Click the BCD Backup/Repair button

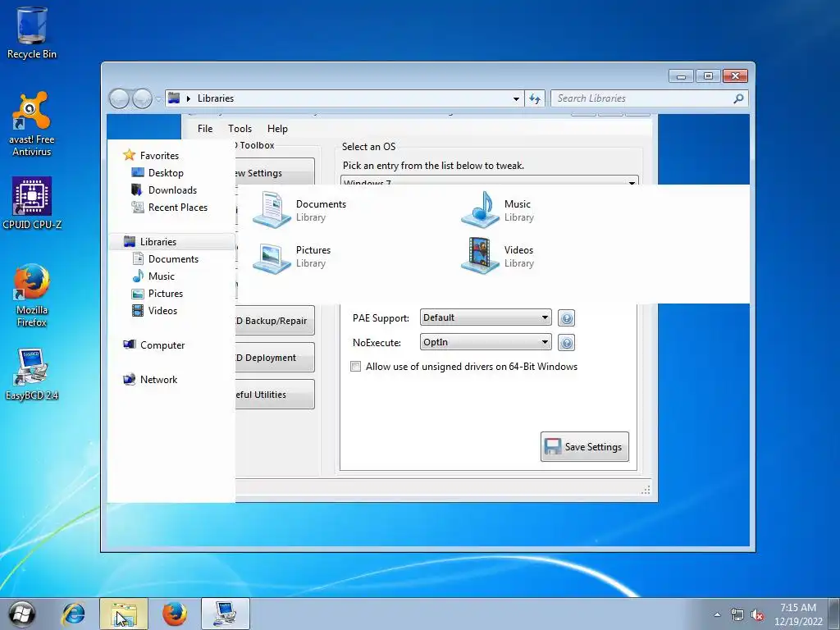[274, 321]
